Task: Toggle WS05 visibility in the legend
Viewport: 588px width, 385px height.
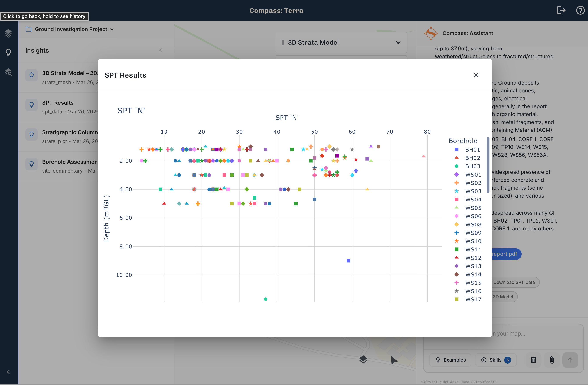Action: point(473,208)
